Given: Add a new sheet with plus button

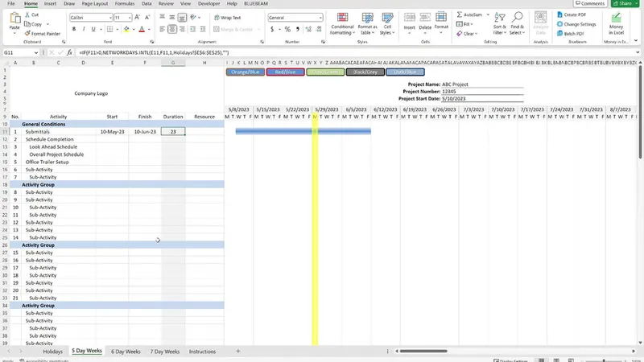Looking at the screenshot, I should coord(237,351).
